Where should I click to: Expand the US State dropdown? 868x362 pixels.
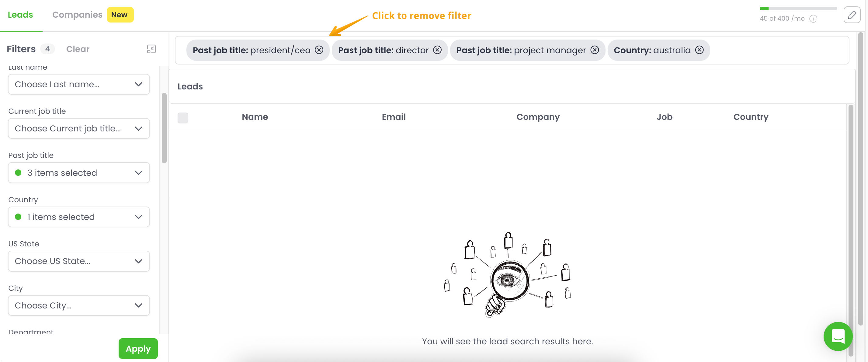(x=79, y=261)
